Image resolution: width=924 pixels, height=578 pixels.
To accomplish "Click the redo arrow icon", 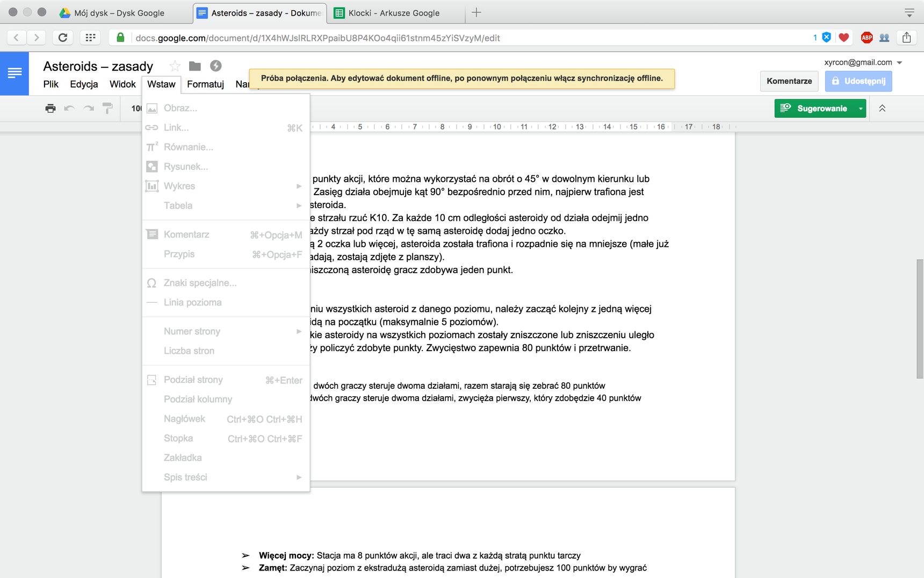I will coord(89,109).
